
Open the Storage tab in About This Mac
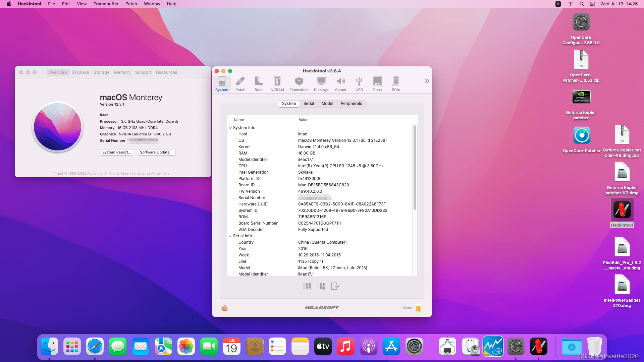click(101, 72)
